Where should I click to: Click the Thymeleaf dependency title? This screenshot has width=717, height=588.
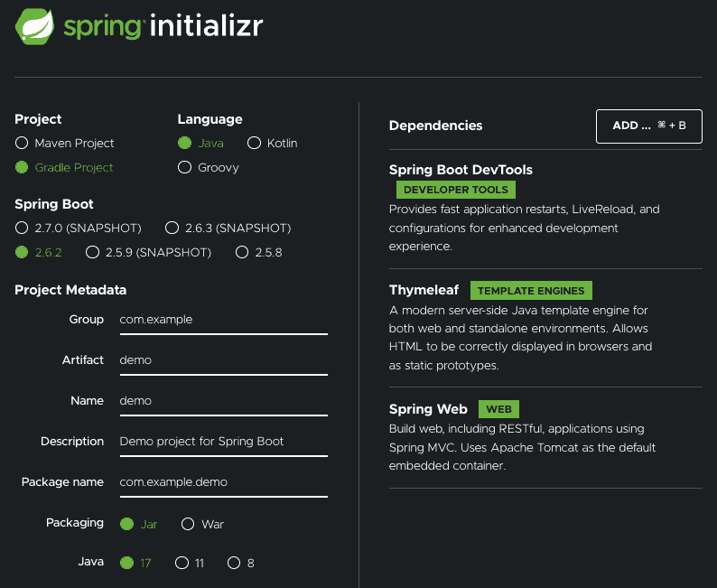pyautogui.click(x=424, y=290)
